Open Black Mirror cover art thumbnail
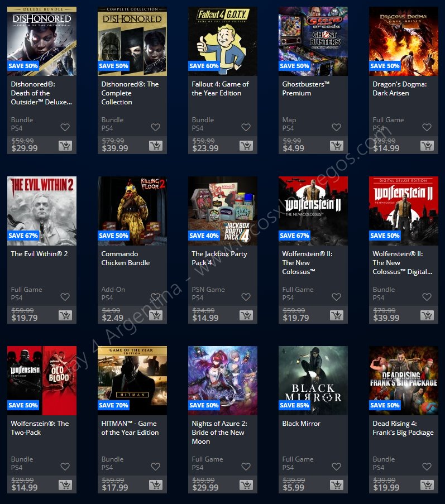 [x=313, y=381]
